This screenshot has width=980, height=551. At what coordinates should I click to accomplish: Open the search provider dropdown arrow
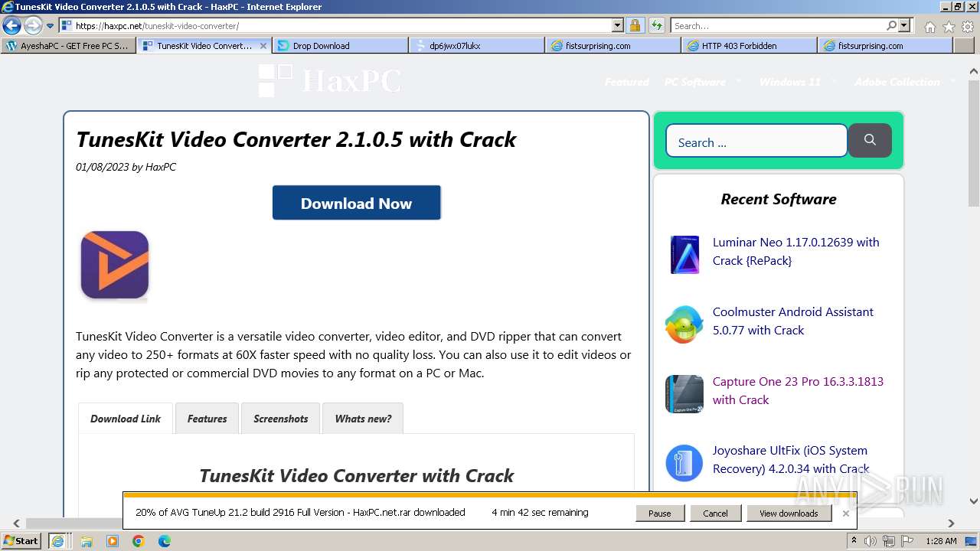coord(904,26)
